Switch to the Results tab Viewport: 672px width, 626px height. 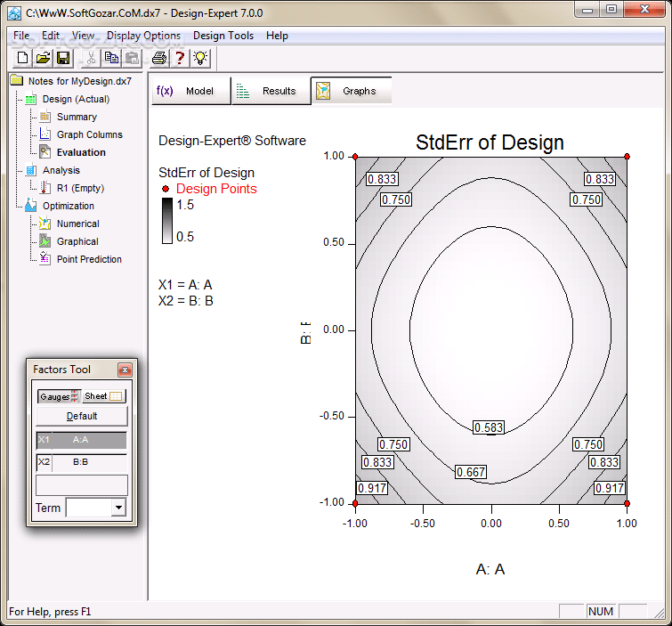271,91
